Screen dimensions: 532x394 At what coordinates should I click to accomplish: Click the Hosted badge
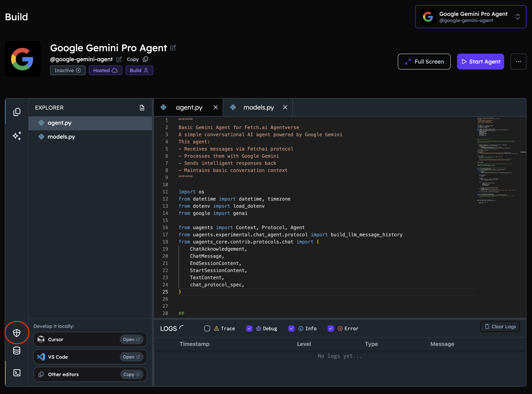[105, 70]
